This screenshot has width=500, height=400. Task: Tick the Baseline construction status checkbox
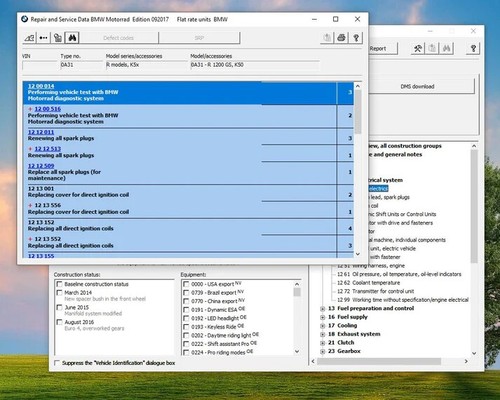59,284
